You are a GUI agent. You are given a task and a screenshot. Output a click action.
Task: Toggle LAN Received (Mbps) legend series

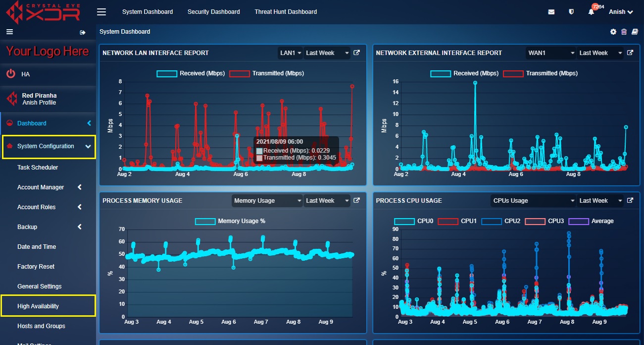pyautogui.click(x=191, y=73)
